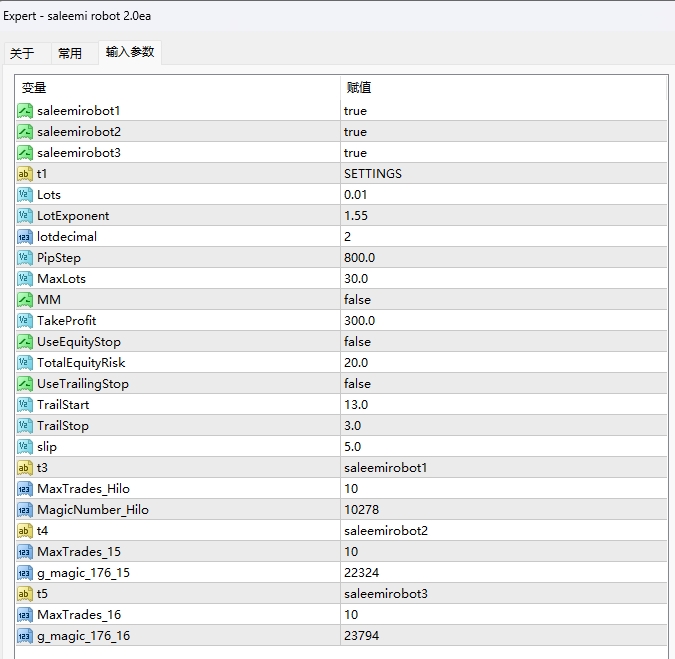Click the boolean icon beside saleemirobot1
The image size is (675, 659).
[25, 111]
